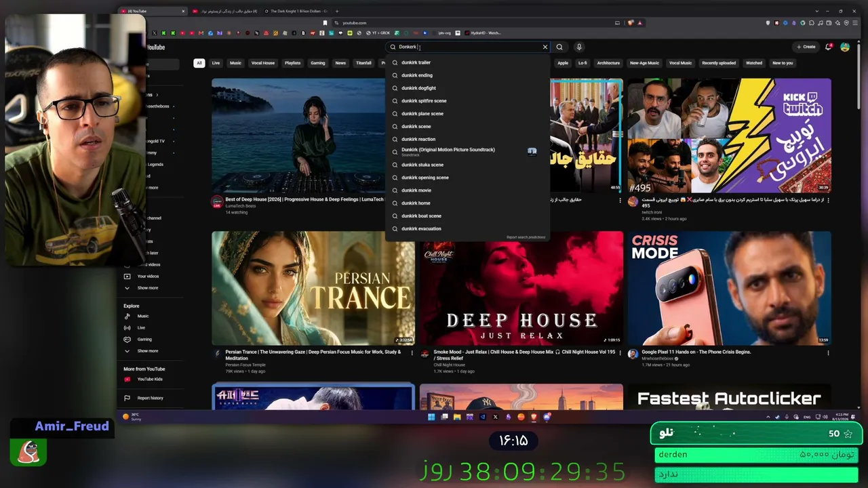
Task: Choose the 'dunkirk stuka scene' suggestion
Action: coord(467,165)
